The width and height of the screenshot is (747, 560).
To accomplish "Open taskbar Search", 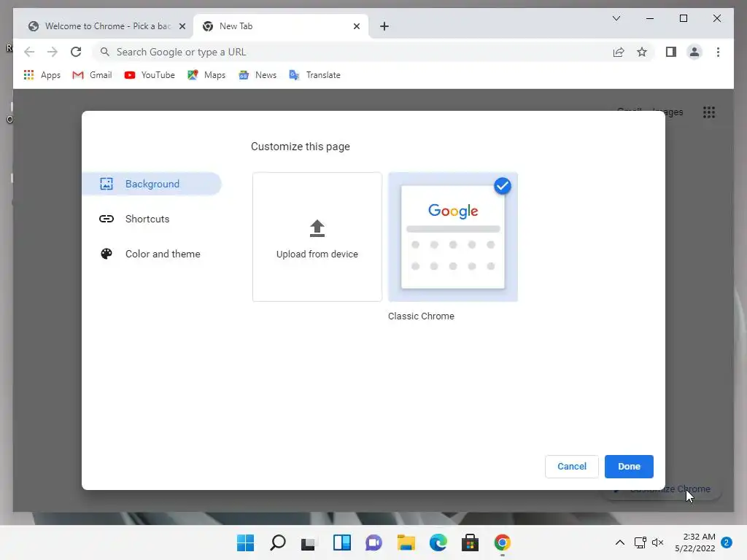I will 278,542.
